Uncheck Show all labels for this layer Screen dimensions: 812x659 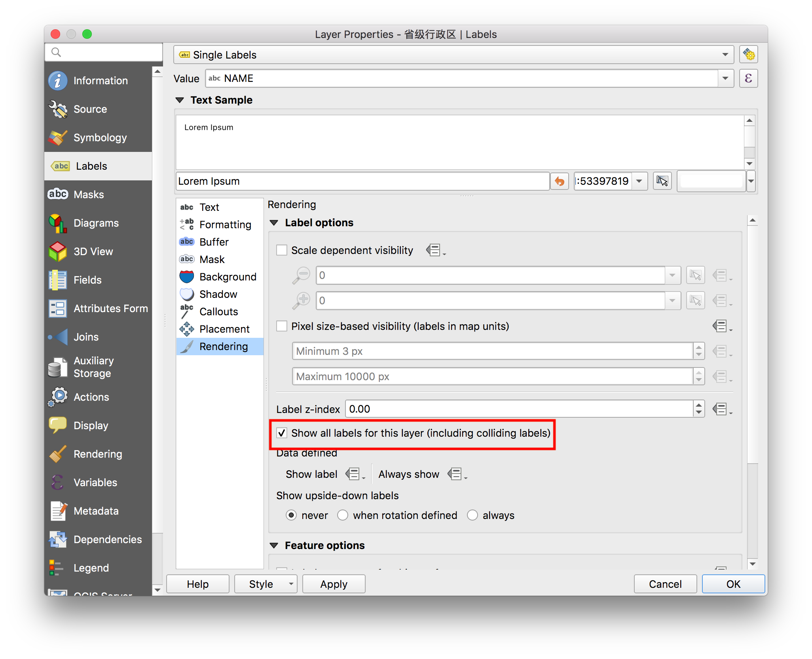point(282,433)
